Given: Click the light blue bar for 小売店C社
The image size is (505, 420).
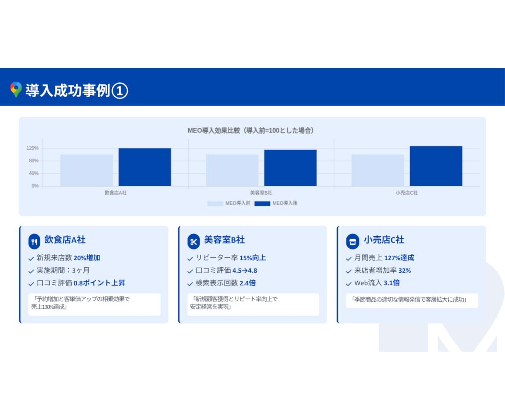Looking at the screenshot, I should [x=378, y=170].
